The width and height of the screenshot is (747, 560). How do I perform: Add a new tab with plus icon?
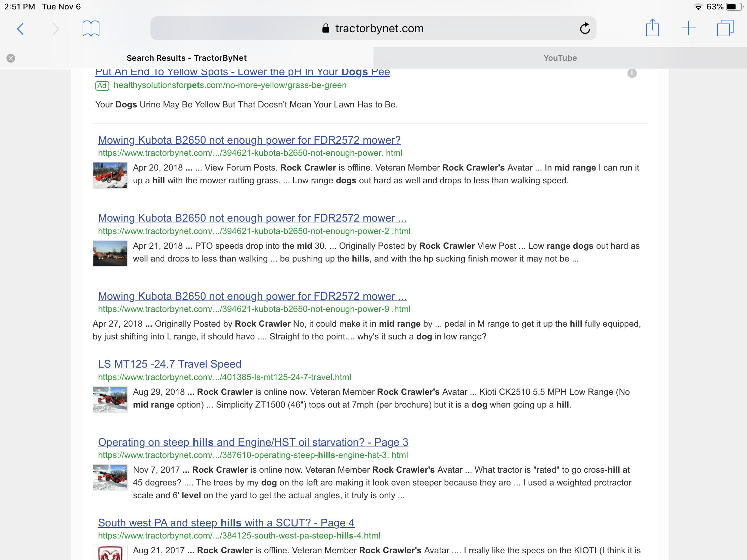688,28
